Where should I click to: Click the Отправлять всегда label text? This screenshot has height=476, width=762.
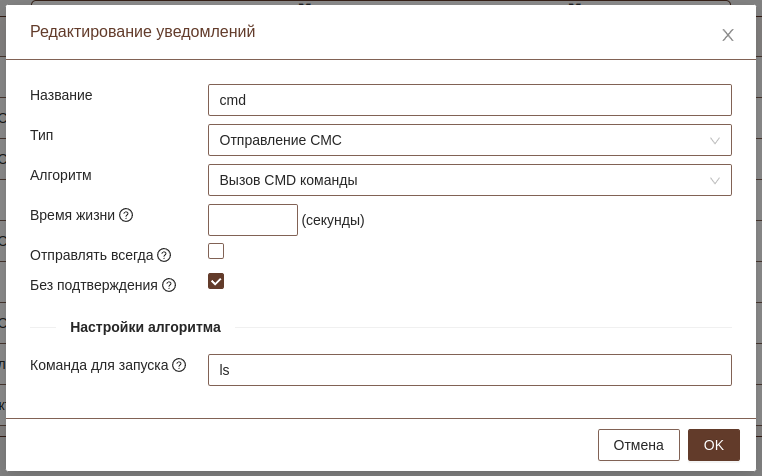coord(91,255)
